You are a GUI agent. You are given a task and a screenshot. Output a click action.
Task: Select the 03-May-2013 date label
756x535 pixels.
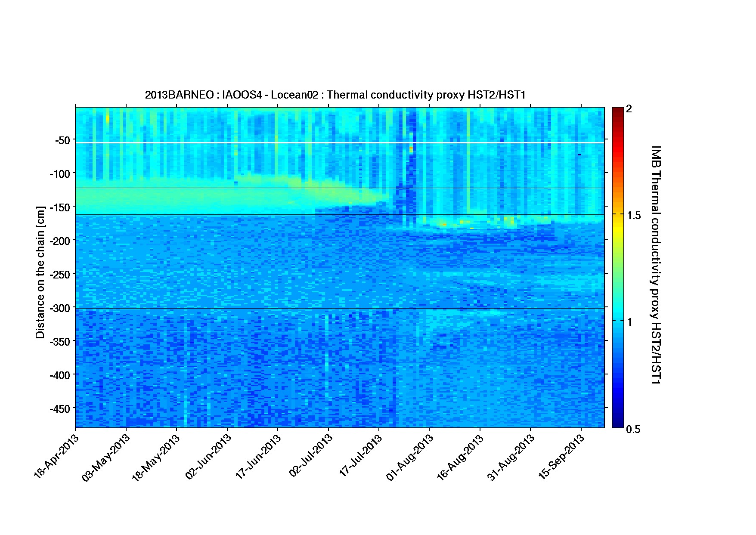pos(106,457)
